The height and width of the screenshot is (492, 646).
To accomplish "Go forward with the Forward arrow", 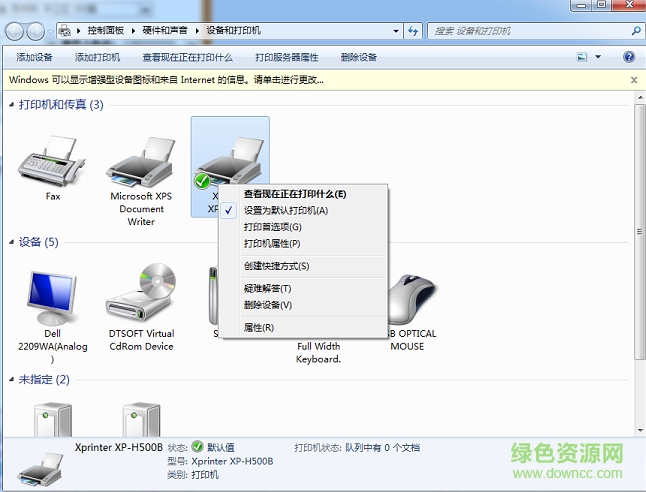I will pos(35,31).
